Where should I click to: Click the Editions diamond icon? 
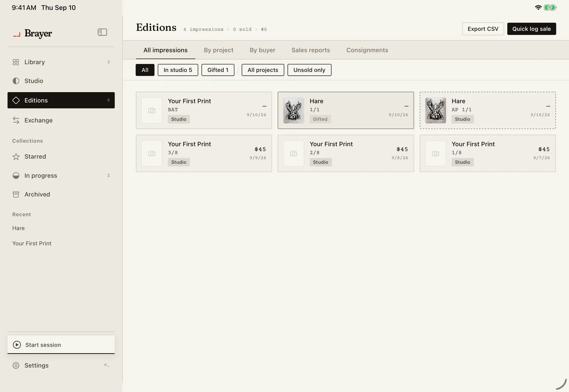(x=16, y=101)
